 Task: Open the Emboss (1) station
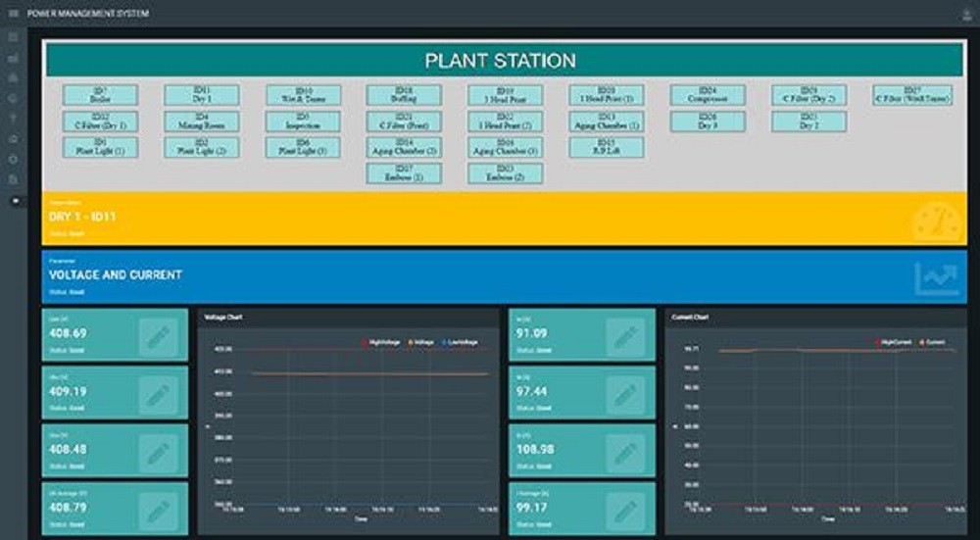click(404, 173)
